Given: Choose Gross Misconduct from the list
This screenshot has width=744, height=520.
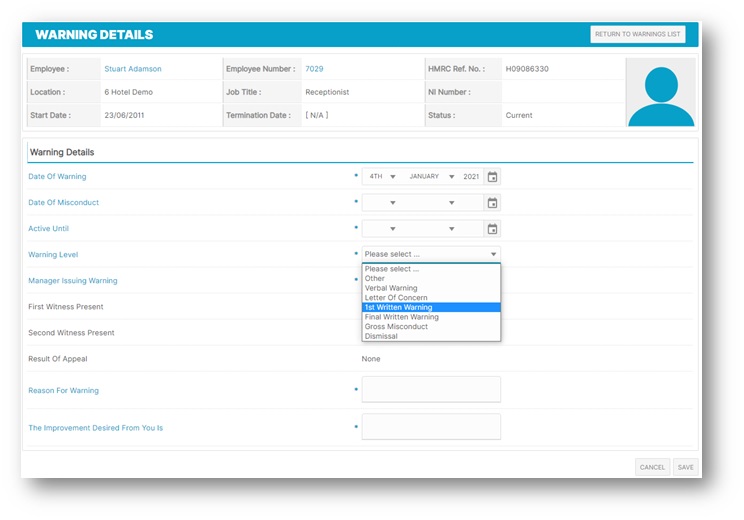Looking at the screenshot, I should click(431, 327).
